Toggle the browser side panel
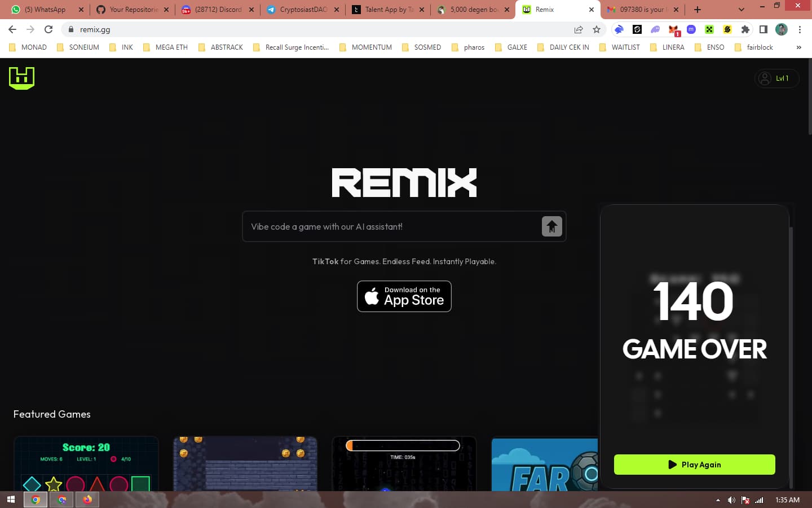The image size is (812, 508). tap(763, 29)
